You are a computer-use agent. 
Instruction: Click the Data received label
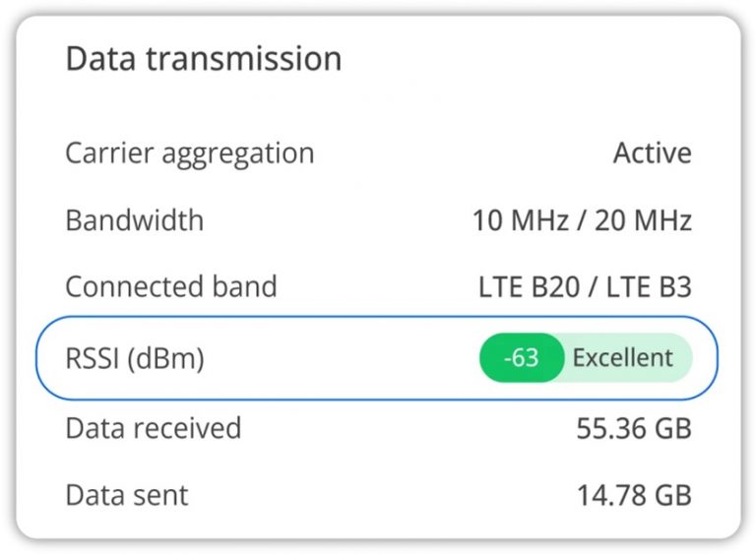pos(153,428)
